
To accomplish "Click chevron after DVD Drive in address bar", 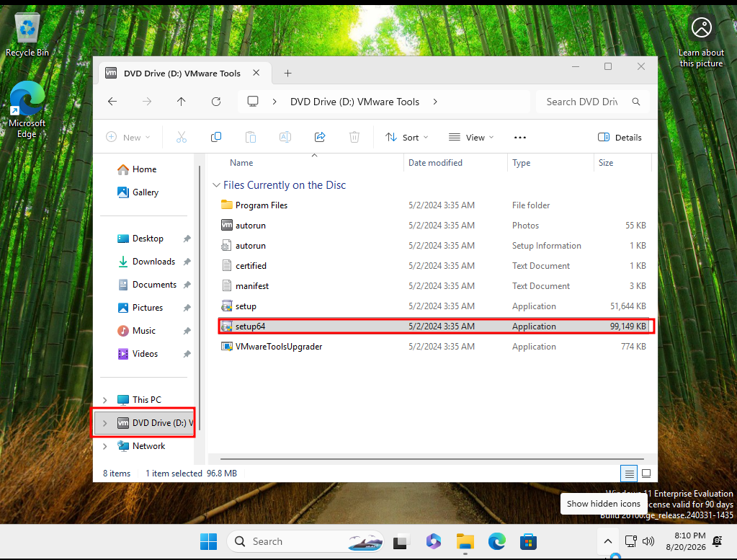I will coord(435,102).
